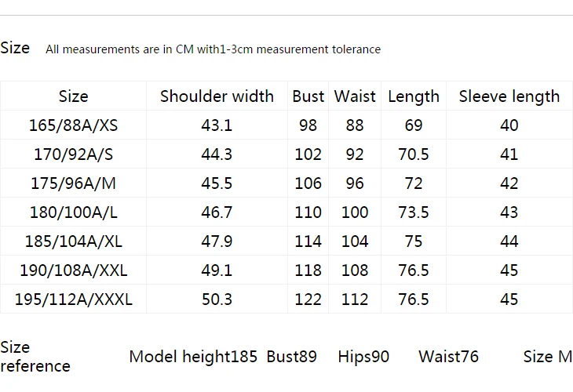
Task: Click the 170/92A/S size cell
Action: coord(74,154)
